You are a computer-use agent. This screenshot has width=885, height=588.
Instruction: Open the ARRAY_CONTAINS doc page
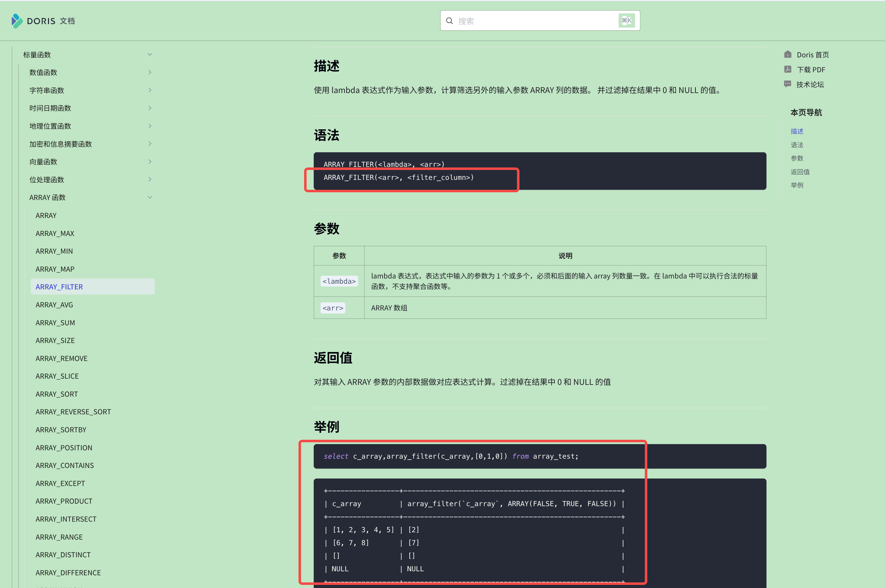point(65,465)
